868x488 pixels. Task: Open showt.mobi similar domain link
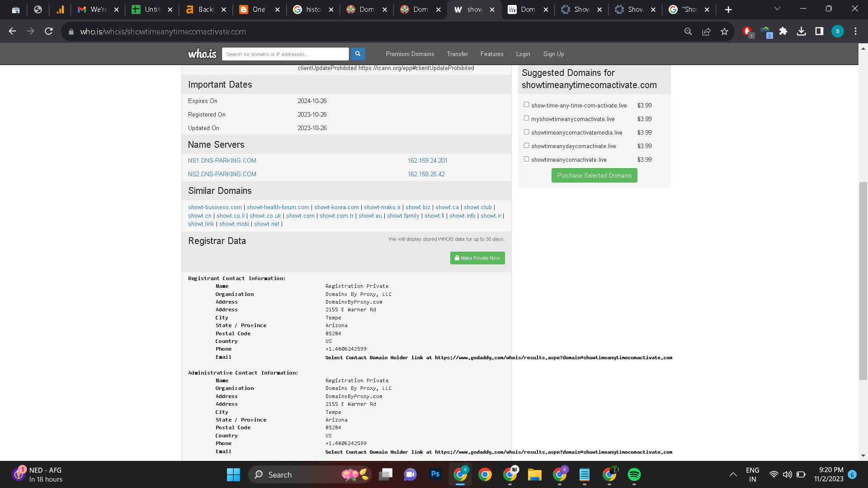click(x=234, y=224)
